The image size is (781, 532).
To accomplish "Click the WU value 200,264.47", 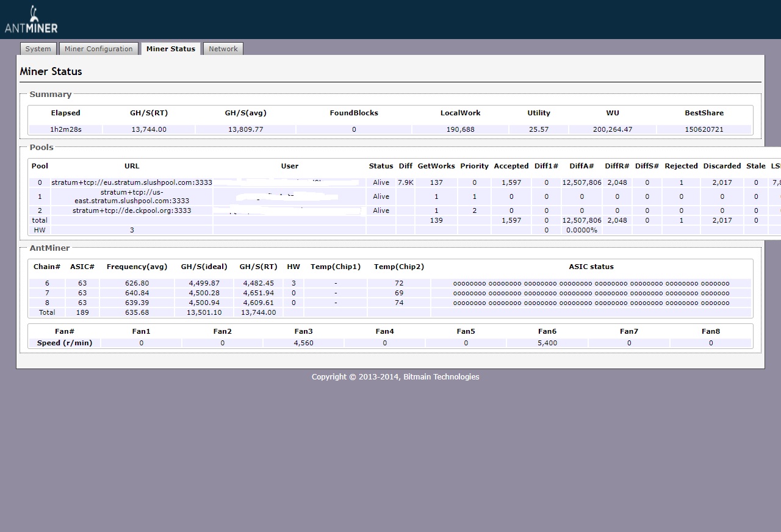I will (613, 129).
